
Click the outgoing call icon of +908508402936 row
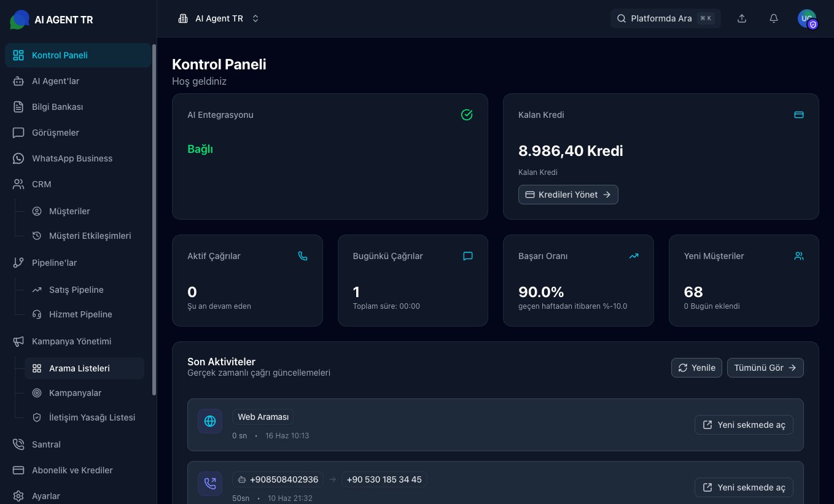tap(210, 484)
